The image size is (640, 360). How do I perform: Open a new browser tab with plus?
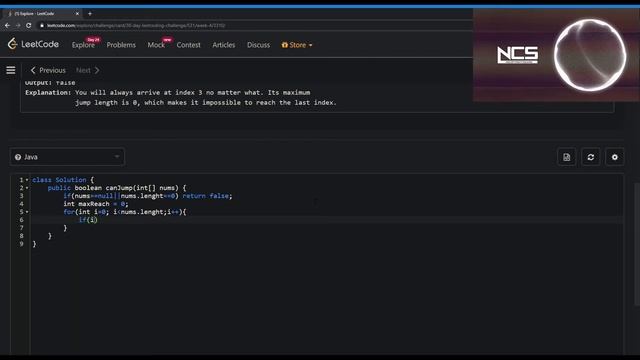[x=90, y=13]
